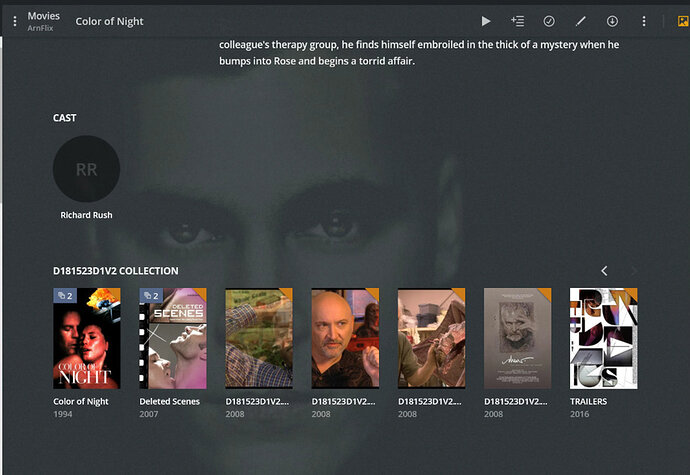Click the 2007 year under Deleted Scenes
This screenshot has height=475, width=690.
pyautogui.click(x=149, y=414)
